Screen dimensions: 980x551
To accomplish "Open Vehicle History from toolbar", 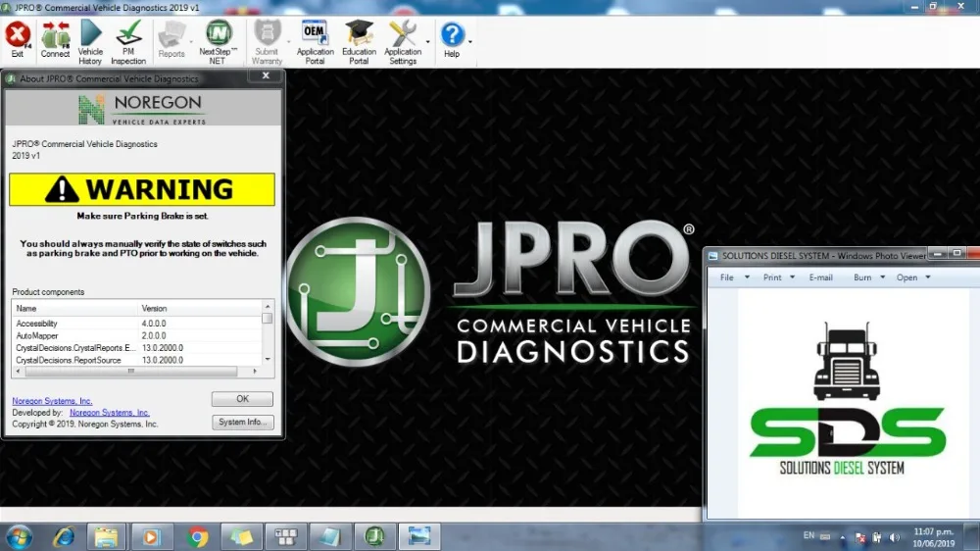I will (x=90, y=42).
